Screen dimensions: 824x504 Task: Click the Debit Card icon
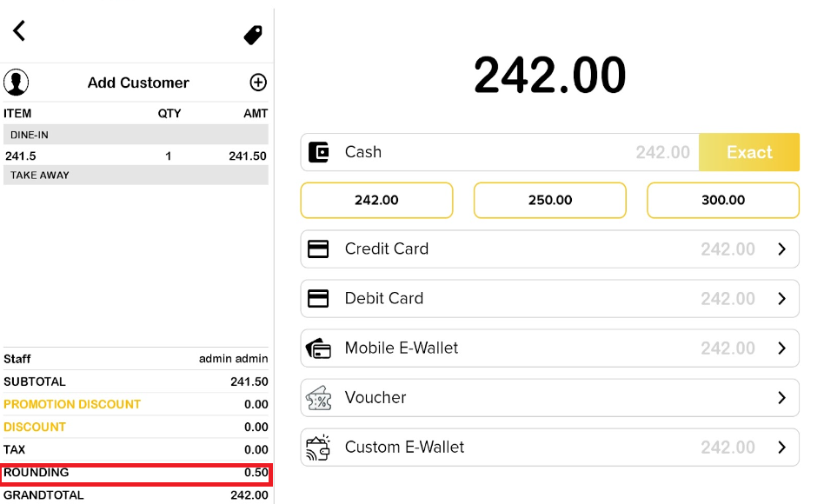(x=319, y=299)
